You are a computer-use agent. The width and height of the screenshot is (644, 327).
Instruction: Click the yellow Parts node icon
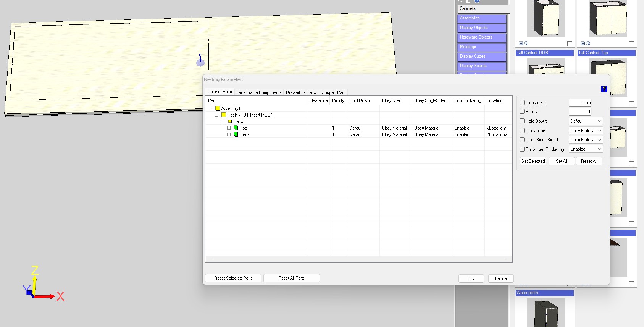[230, 121]
